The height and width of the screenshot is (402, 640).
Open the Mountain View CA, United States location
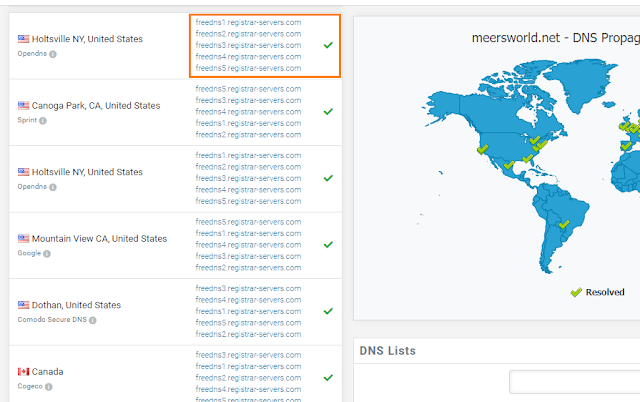click(x=99, y=239)
